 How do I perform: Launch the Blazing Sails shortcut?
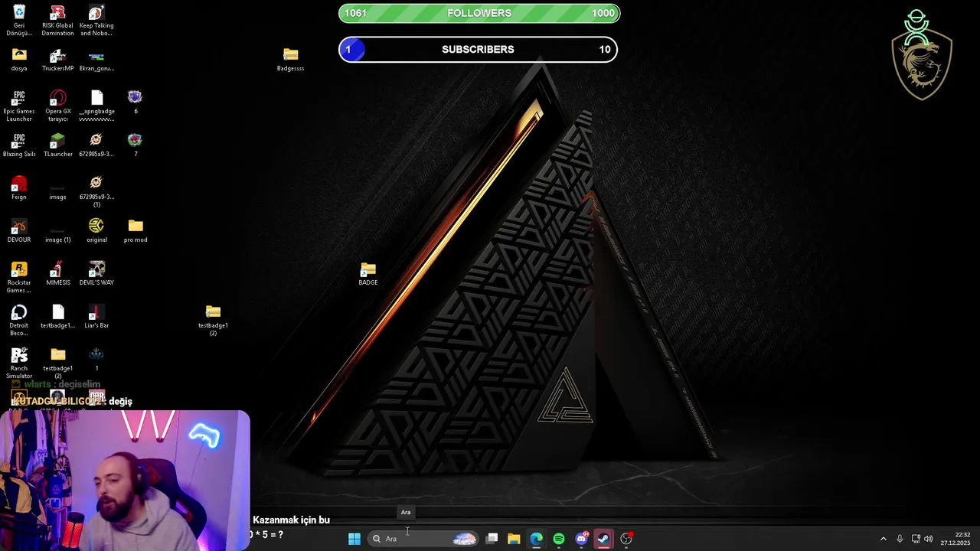tap(19, 145)
